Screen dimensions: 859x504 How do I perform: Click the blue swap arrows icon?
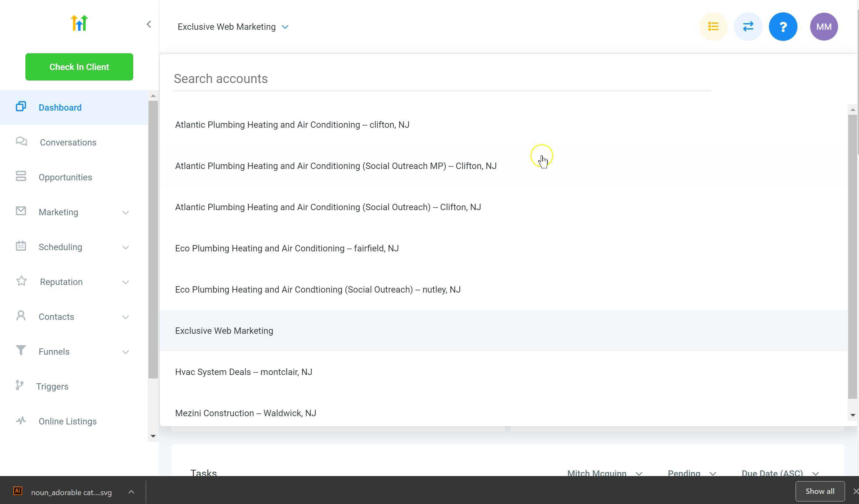[x=748, y=27]
